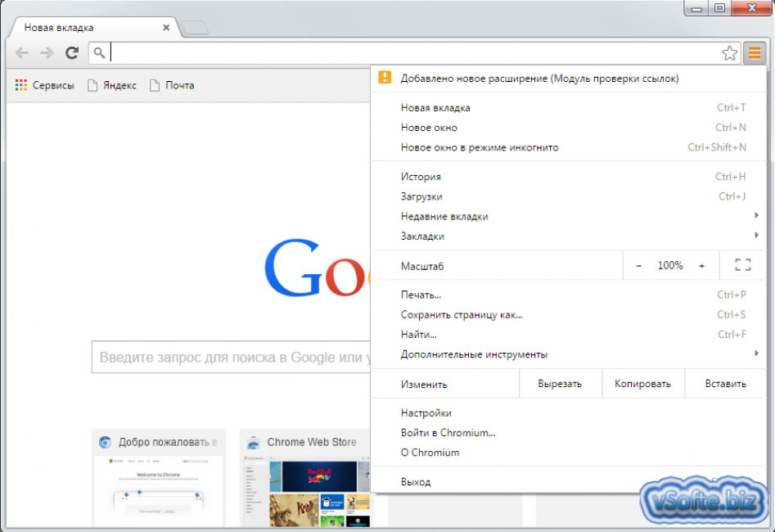Click the Google logo
The width and height of the screenshot is (775, 532).
pos(317,268)
